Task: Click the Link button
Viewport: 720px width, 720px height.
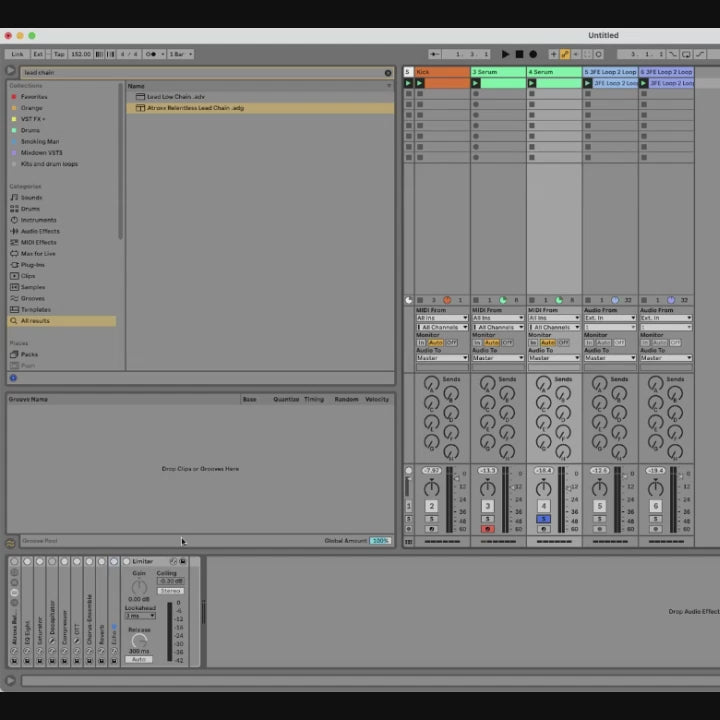Action: click(x=16, y=54)
